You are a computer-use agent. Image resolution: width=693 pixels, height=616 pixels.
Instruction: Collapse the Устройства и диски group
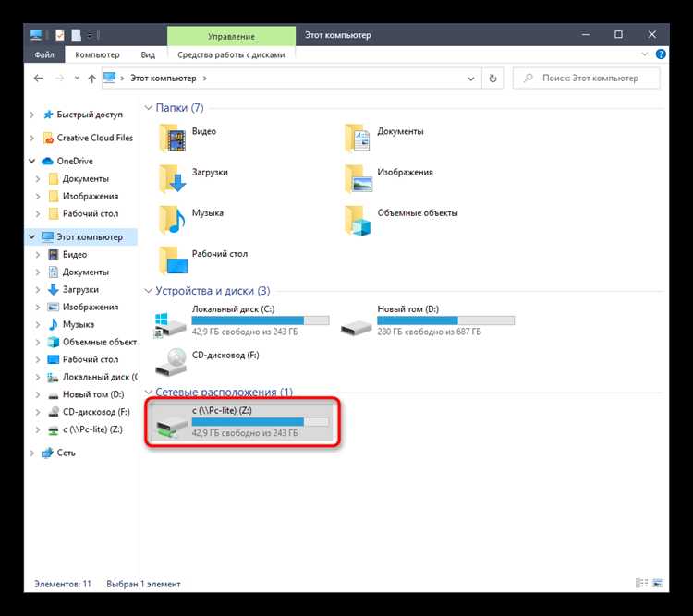149,290
